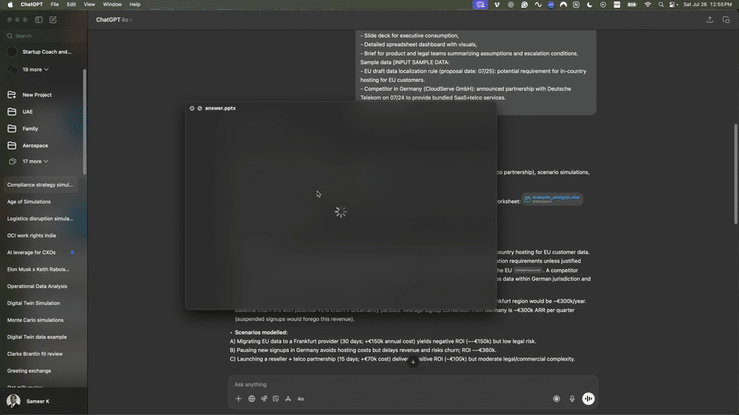The image size is (739, 415).
Task: Open Compliance strategy simul... chat
Action: 40,185
